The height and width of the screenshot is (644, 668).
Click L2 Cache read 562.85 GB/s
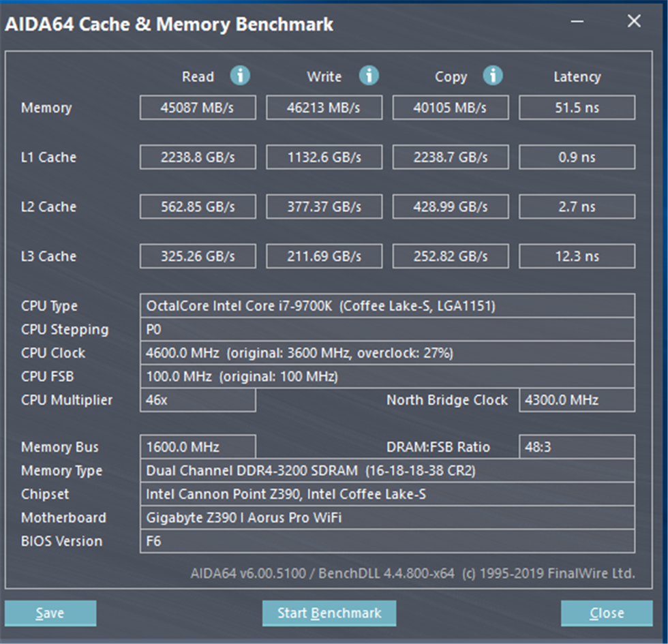[198, 206]
